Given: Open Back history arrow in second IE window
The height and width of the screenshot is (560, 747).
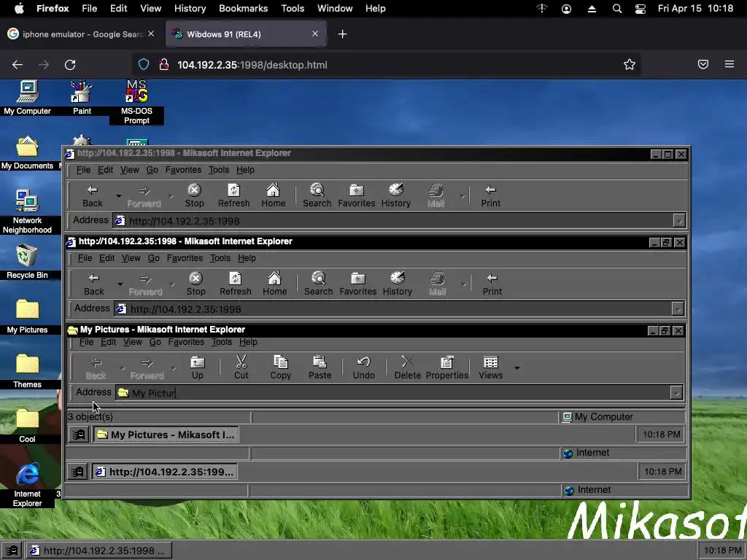Looking at the screenshot, I should [x=120, y=284].
